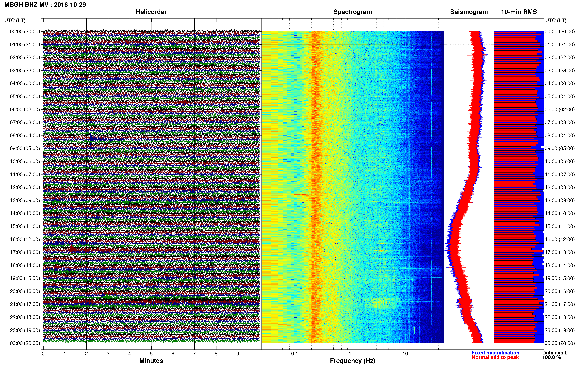Click the '9' tick on the Minutes axis

[238, 354]
